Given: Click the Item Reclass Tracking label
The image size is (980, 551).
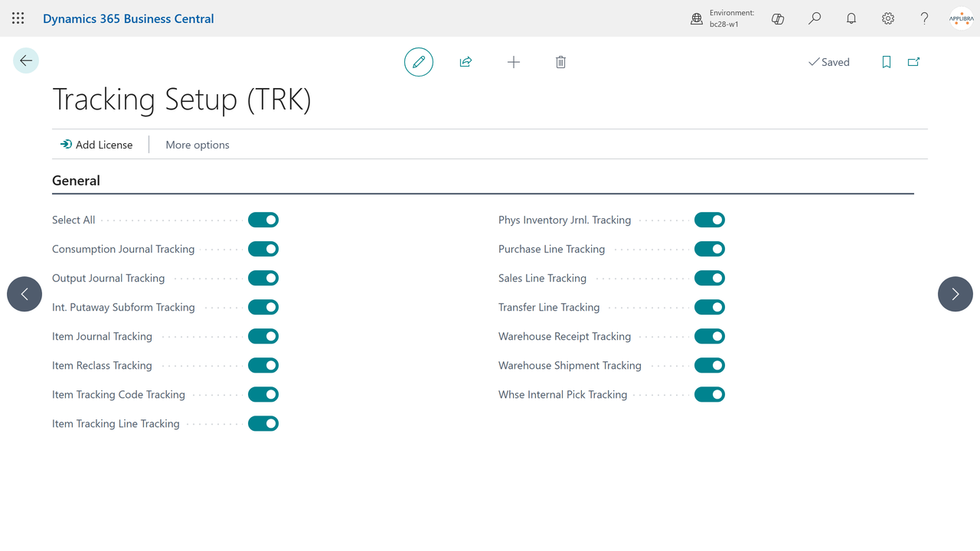Looking at the screenshot, I should click(102, 366).
